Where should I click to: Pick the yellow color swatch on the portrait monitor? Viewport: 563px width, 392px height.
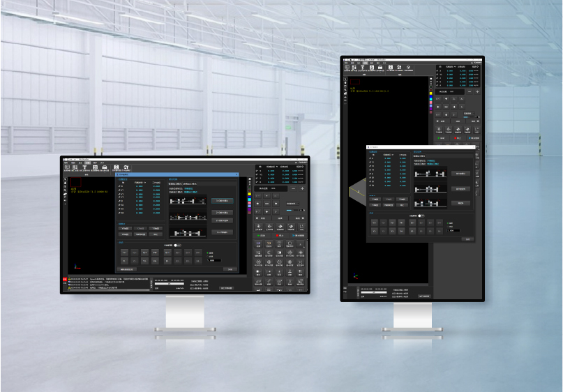[x=432, y=93]
